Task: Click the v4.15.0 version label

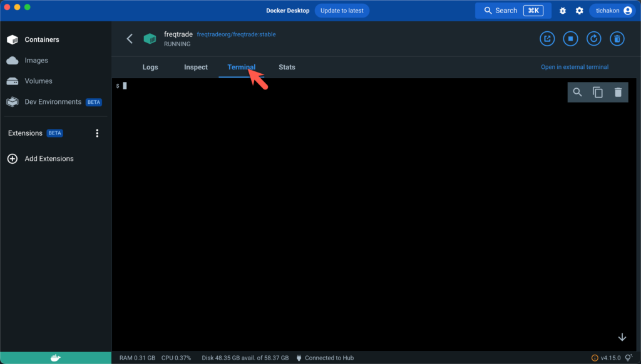Action: (x=612, y=358)
